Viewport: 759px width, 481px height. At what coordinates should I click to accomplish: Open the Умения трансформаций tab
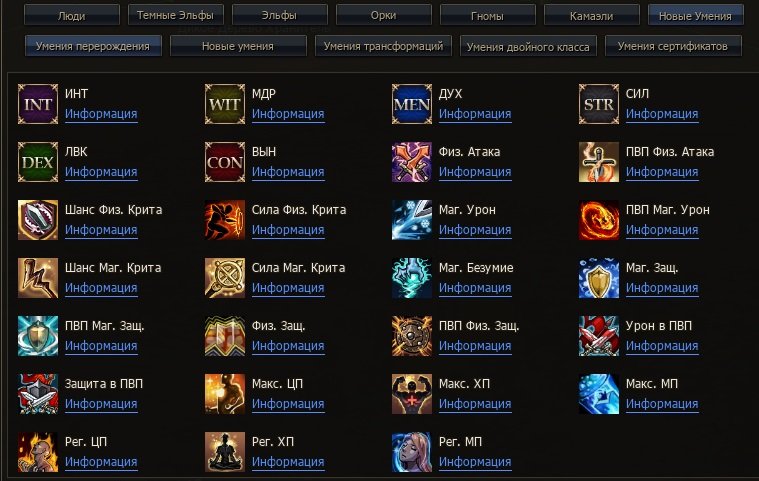pyautogui.click(x=383, y=46)
